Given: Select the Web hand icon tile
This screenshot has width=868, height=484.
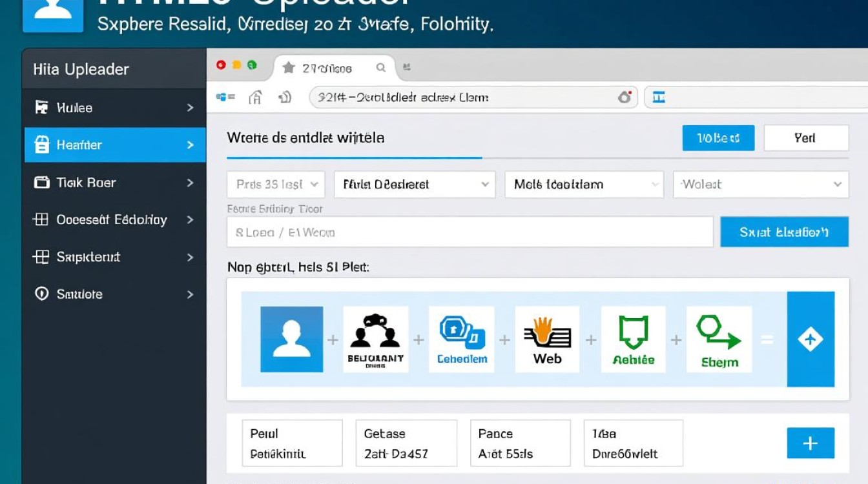Looking at the screenshot, I should pyautogui.click(x=547, y=339).
